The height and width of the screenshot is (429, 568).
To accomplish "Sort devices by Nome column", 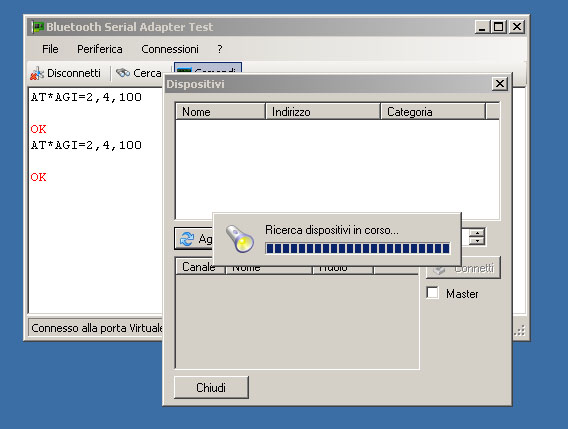I will pos(220,112).
